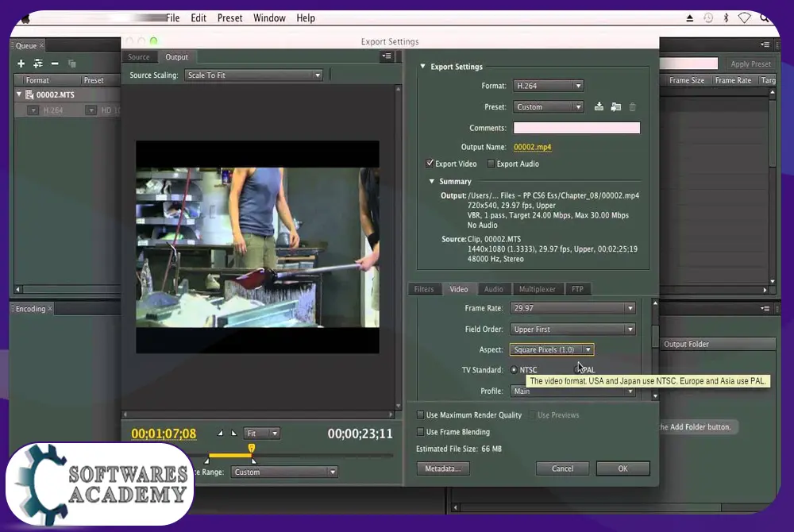Viewport: 794px width, 532px height.
Task: Open Aspect Square Pixels dropdown
Action: pyautogui.click(x=552, y=349)
